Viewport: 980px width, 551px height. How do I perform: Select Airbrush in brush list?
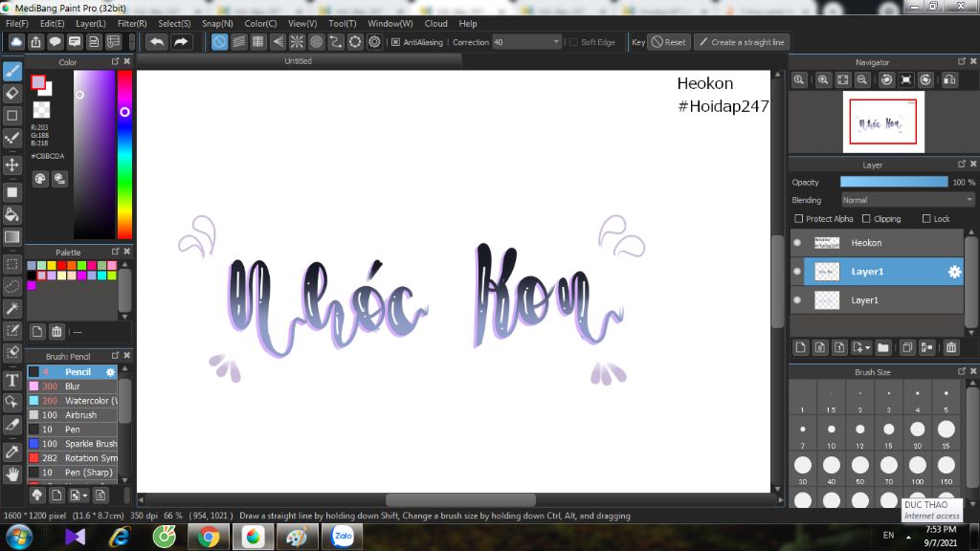pos(73,415)
